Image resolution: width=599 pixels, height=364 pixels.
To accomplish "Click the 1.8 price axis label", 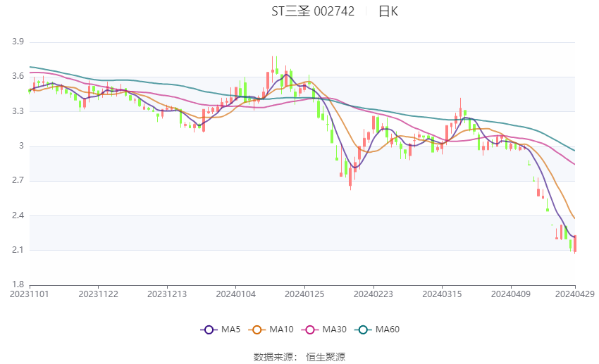I will pos(18,284).
